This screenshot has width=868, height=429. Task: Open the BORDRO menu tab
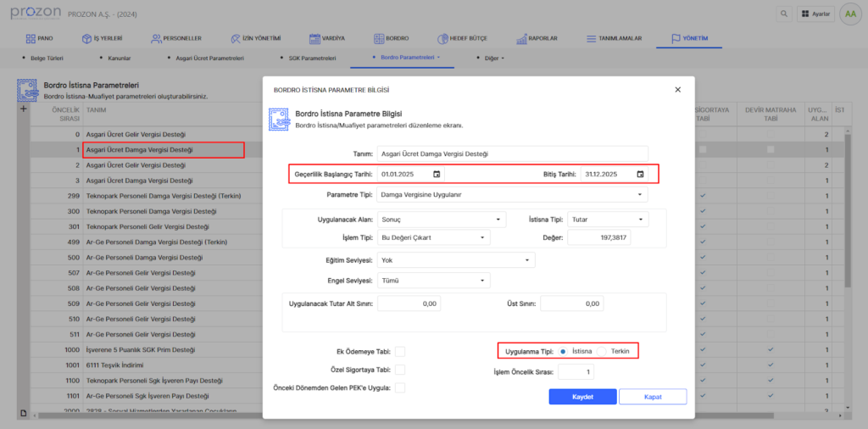click(x=391, y=38)
